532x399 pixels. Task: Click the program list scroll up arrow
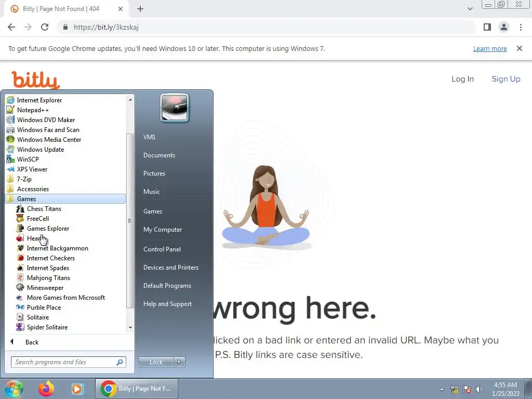pyautogui.click(x=130, y=100)
